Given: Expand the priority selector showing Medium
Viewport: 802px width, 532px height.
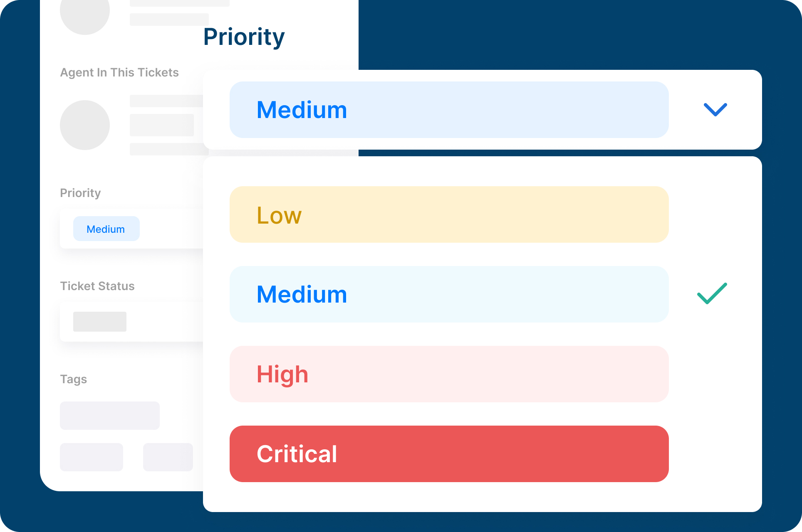Looking at the screenshot, I should tap(448, 109).
